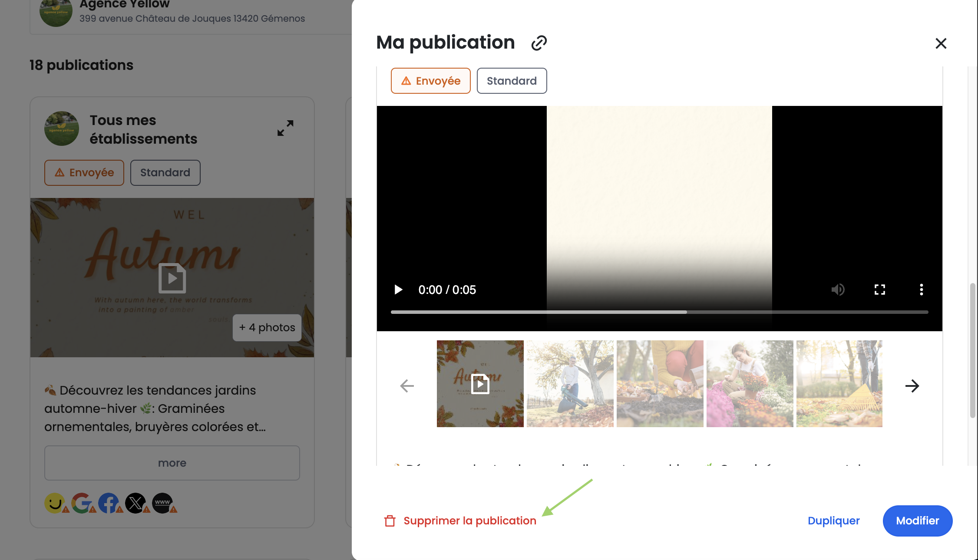The height and width of the screenshot is (560, 978).
Task: Select the woman with flowers thumbnail
Action: [750, 384]
